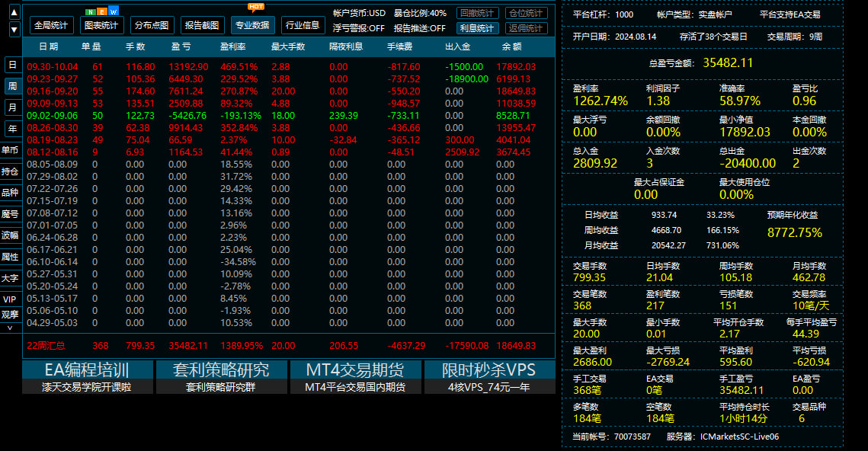
Task: Click the 利息统计 button
Action: 477,28
